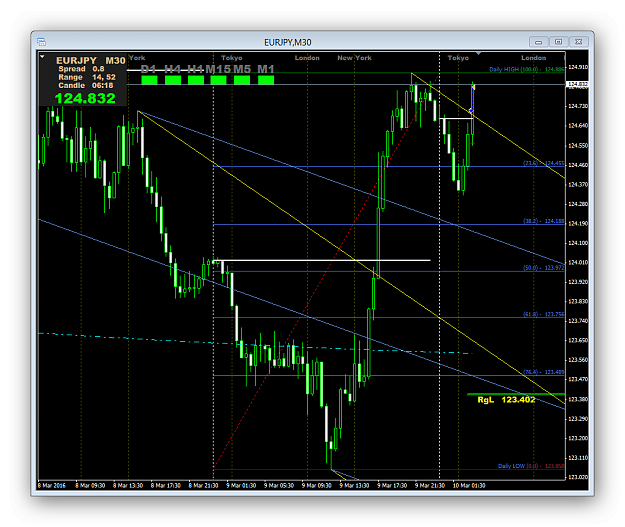Click the 124.910 price axis value
Screen dimensions: 625x527
tap(578, 67)
